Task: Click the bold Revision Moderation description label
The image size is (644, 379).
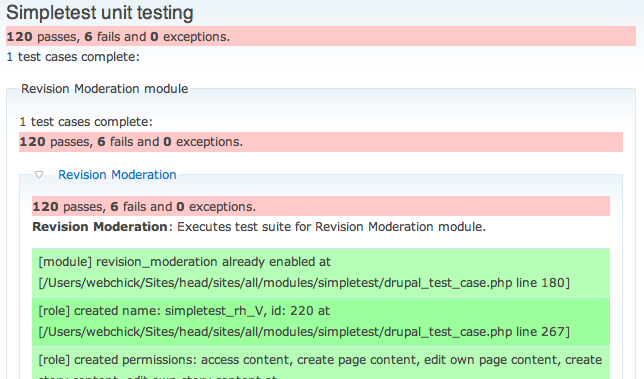Action: 100,227
